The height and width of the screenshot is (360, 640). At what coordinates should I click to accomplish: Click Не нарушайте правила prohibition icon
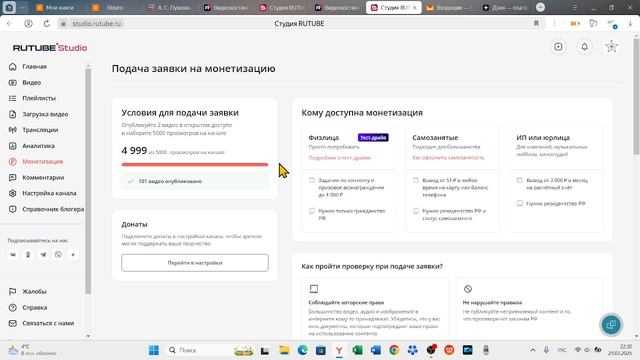click(468, 289)
